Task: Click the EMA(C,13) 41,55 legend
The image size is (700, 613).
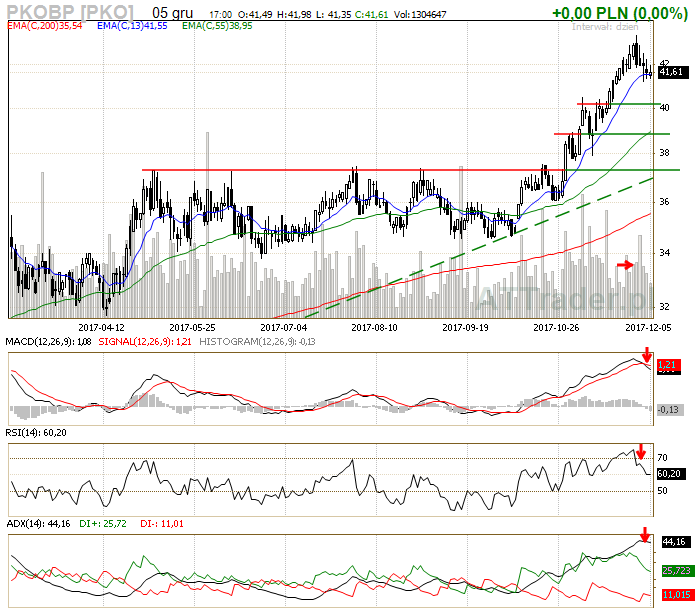Action: pyautogui.click(x=132, y=26)
